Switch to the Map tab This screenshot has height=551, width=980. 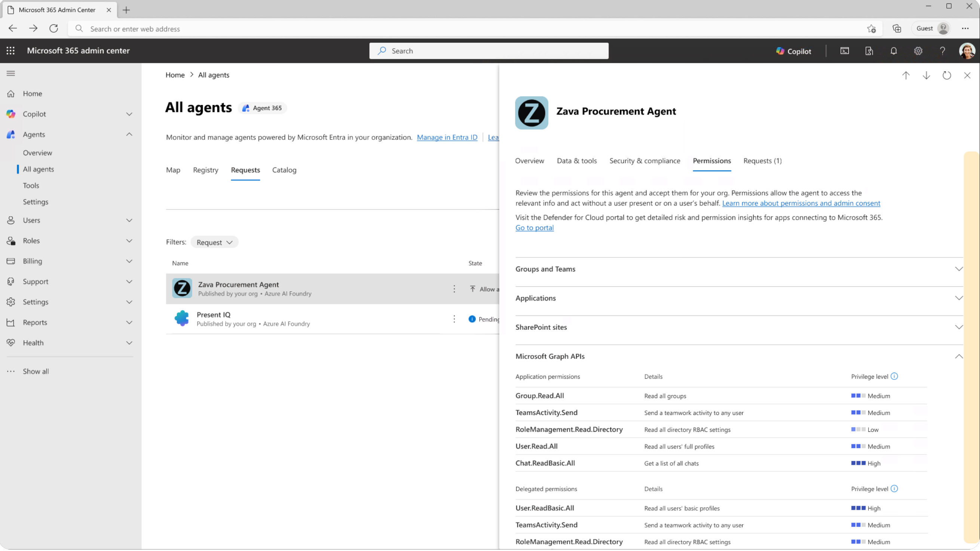tap(173, 170)
